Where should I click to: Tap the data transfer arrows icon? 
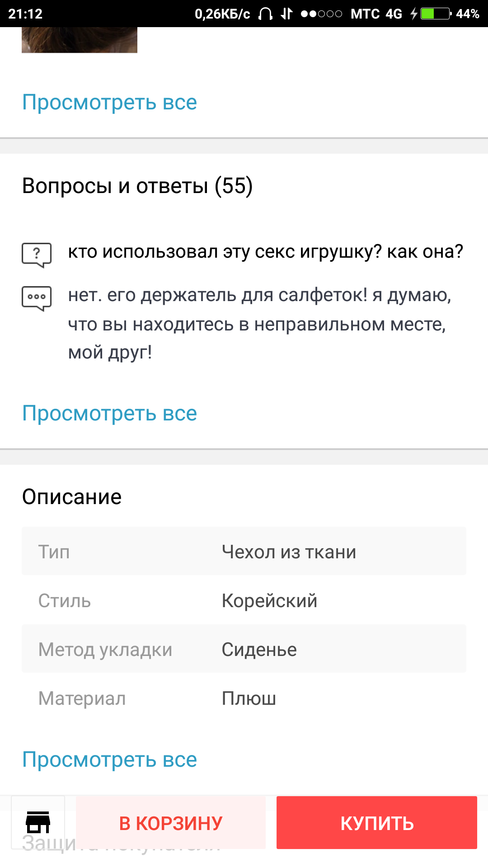pyautogui.click(x=286, y=14)
